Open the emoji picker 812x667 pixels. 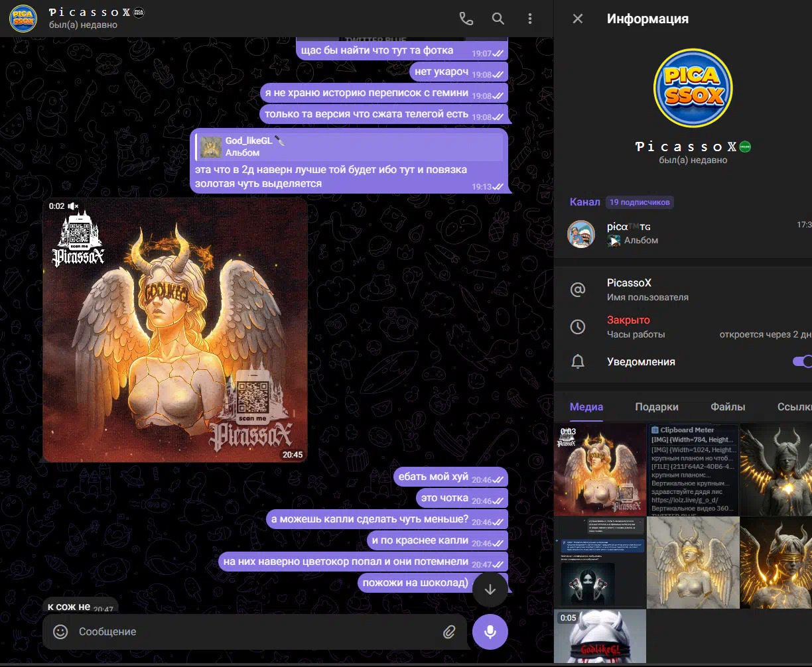click(x=60, y=632)
